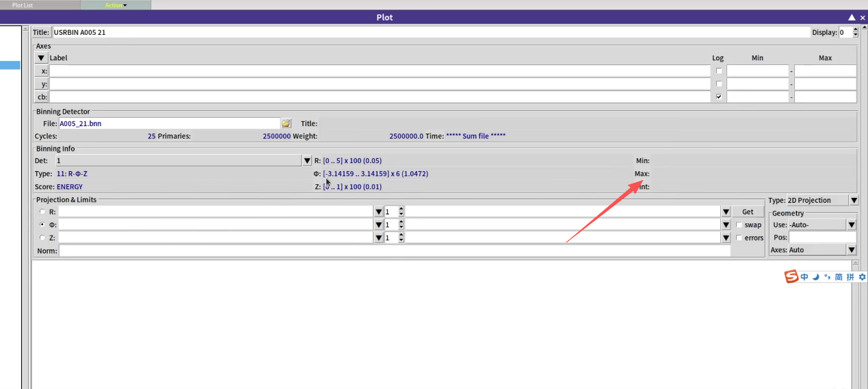Enable the swap checkbox
Viewport: 868px width, 389px height.
739,225
